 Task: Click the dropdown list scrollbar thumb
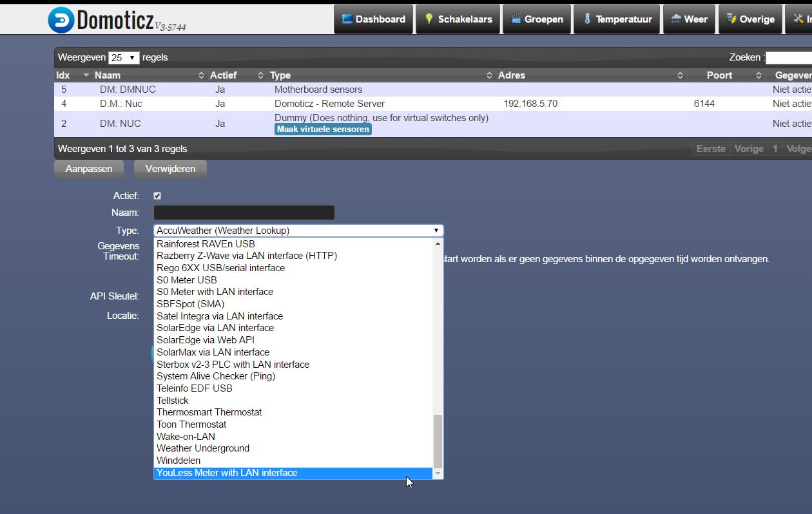pyautogui.click(x=438, y=441)
